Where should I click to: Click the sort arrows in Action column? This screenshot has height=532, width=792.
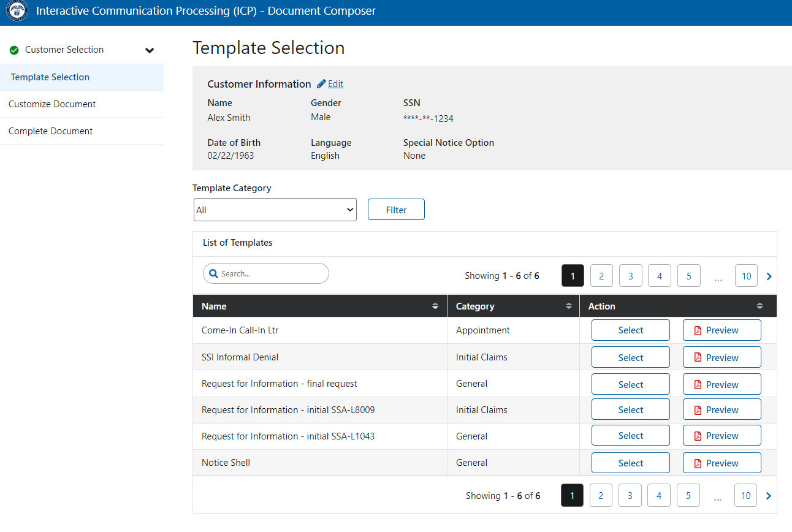[760, 306]
